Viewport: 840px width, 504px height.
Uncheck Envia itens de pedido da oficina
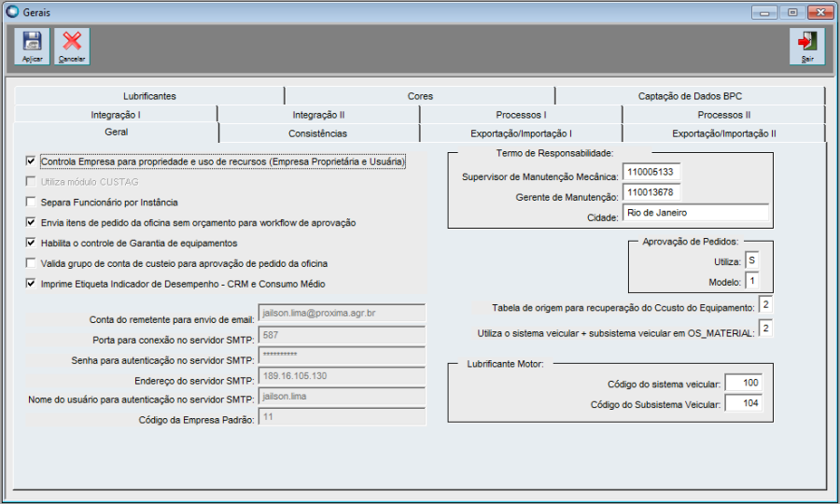31,222
